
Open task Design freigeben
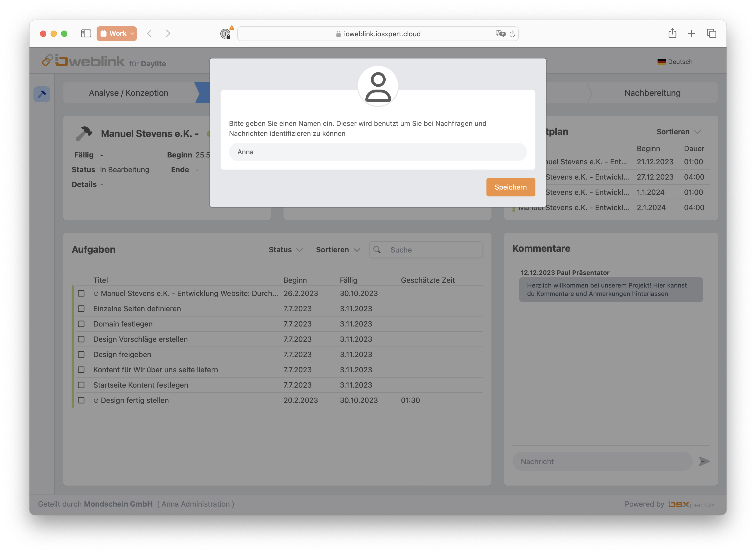(122, 354)
